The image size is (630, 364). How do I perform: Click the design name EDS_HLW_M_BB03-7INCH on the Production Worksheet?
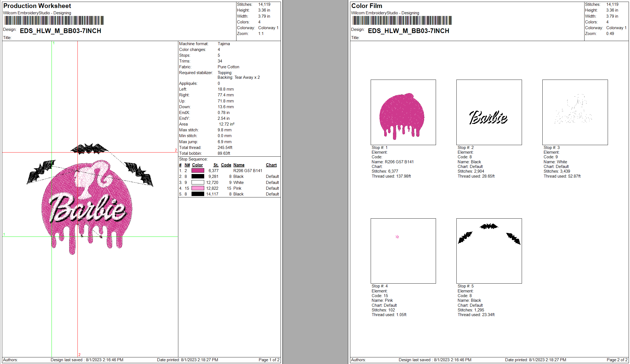[x=61, y=31]
